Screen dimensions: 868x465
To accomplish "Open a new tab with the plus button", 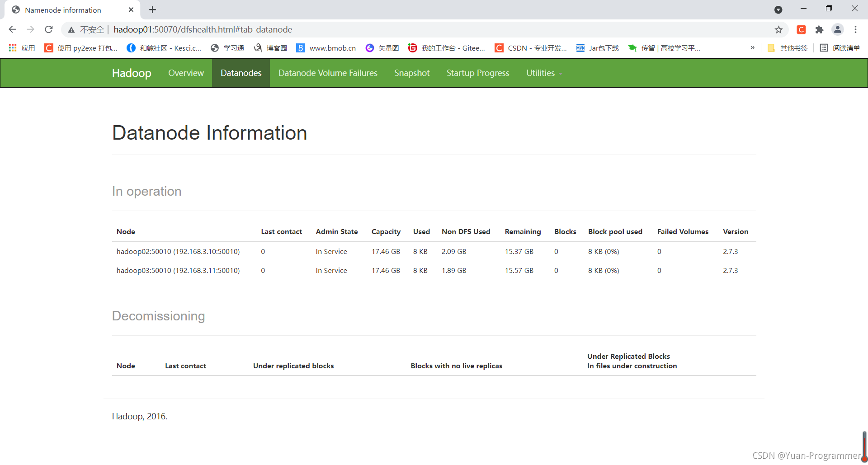I will tap(153, 9).
